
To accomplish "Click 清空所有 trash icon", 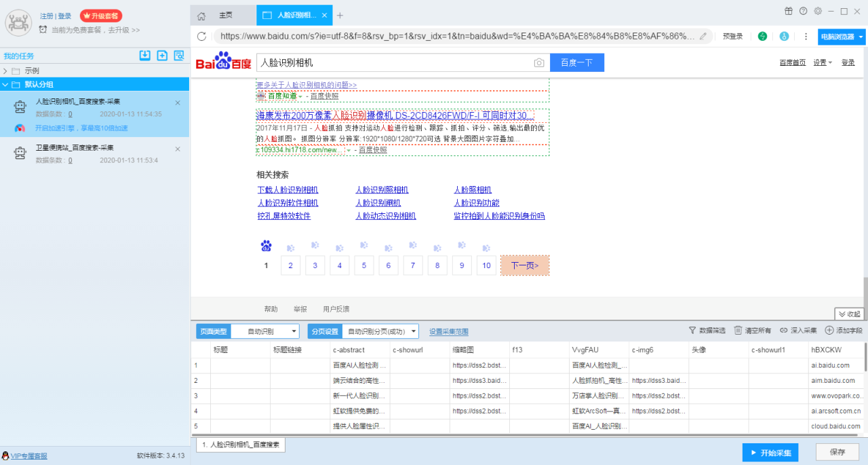I will pos(738,331).
